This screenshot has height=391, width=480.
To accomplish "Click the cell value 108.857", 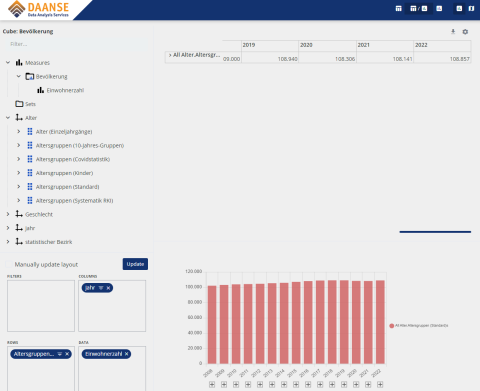I will [460, 59].
